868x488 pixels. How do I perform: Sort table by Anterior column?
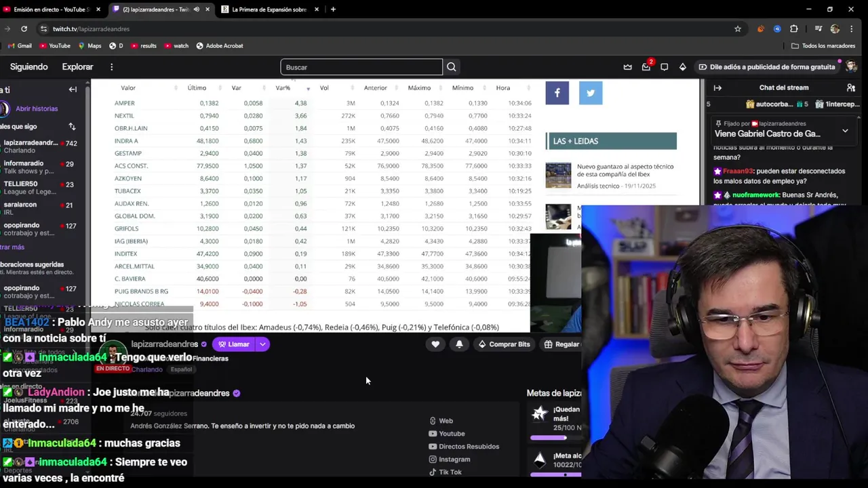[375, 88]
